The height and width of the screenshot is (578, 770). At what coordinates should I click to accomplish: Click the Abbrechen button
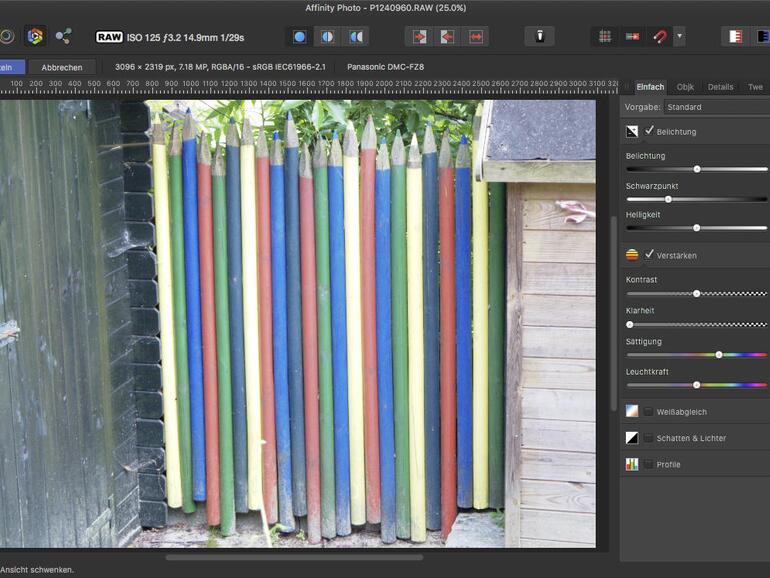pyautogui.click(x=62, y=67)
